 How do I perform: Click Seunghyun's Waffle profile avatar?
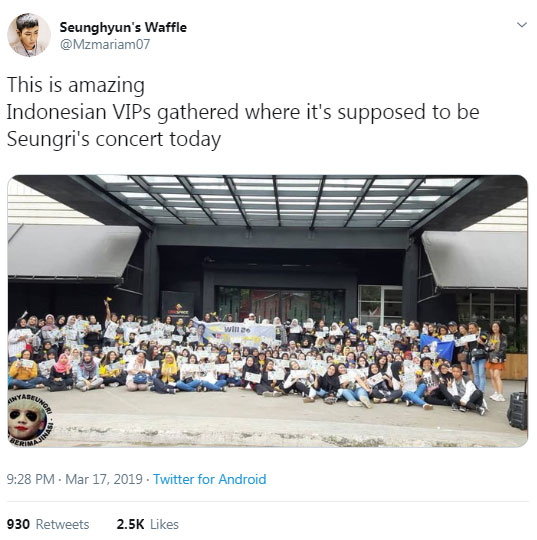(x=29, y=34)
